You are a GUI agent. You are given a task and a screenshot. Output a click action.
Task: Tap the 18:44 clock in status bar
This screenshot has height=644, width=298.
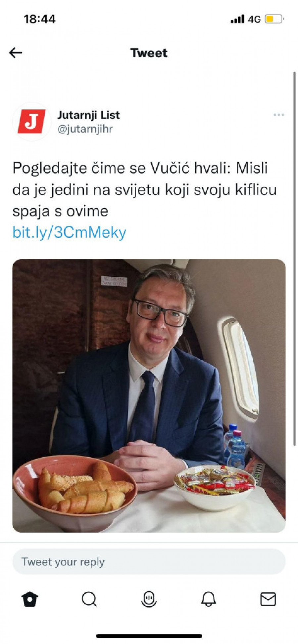pyautogui.click(x=40, y=19)
